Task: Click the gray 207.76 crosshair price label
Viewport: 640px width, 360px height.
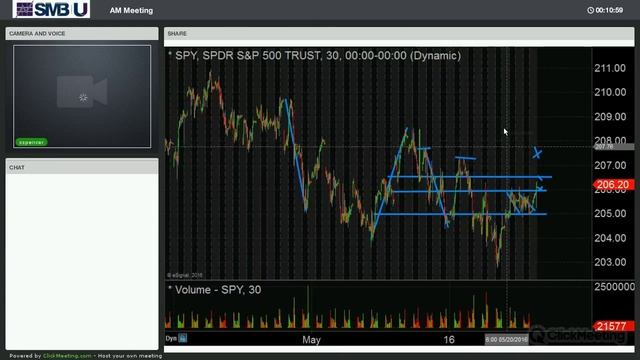Action: (613, 147)
